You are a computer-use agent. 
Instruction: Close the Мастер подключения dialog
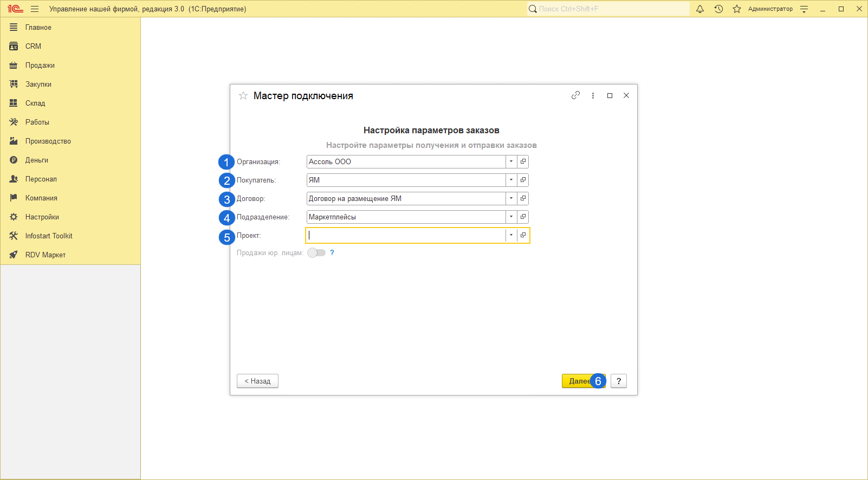[x=626, y=95]
